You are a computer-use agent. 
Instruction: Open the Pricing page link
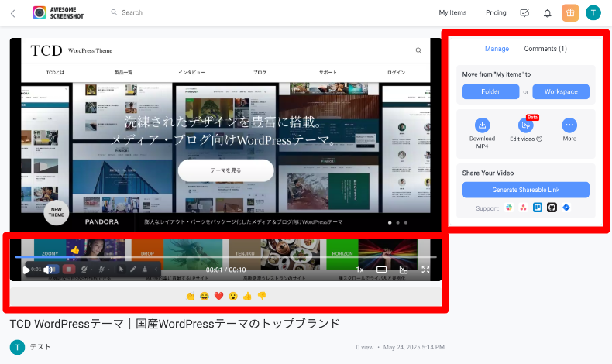(496, 12)
